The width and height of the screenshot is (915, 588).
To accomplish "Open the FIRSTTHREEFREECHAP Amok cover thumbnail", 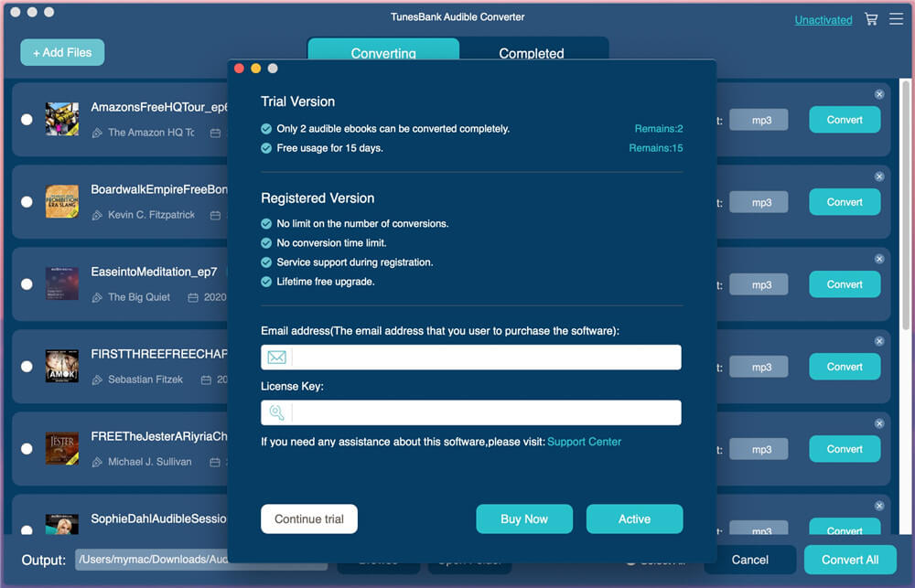I will coord(62,366).
